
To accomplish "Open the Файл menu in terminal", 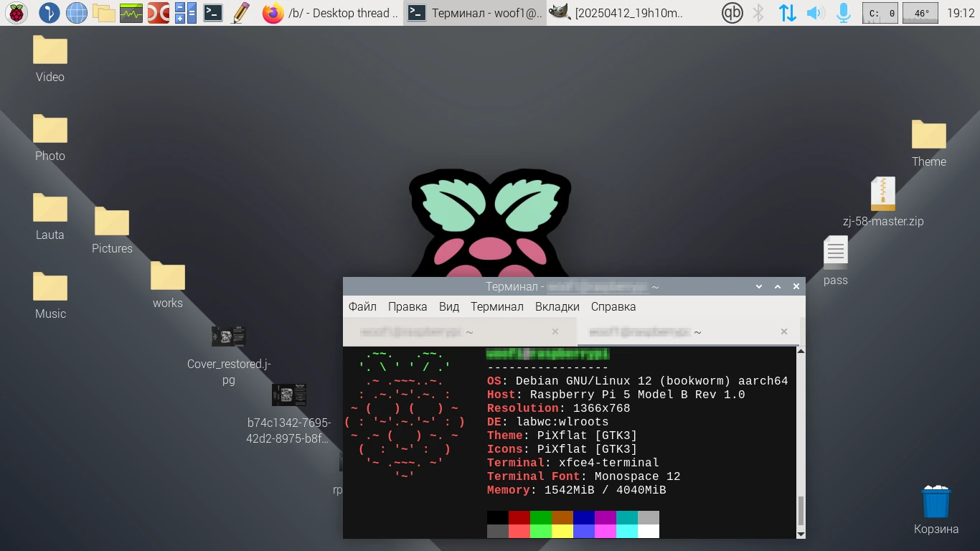I will 362,306.
